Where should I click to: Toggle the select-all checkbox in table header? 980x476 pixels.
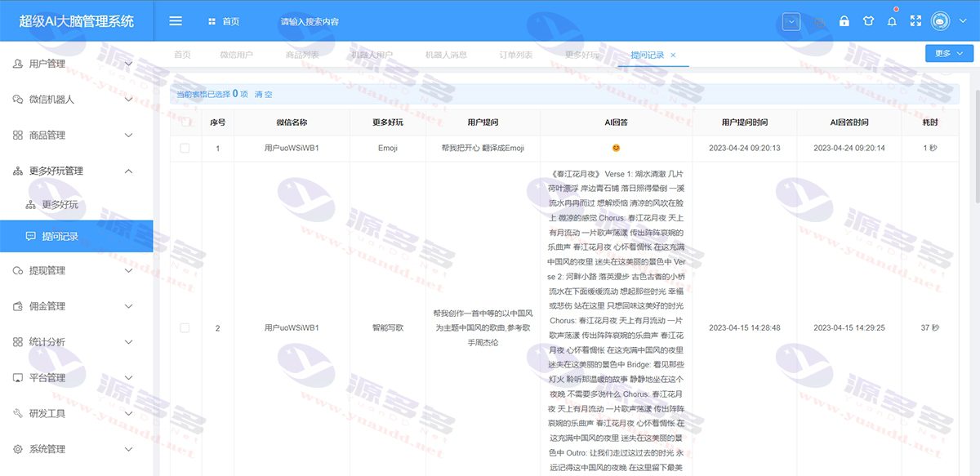(185, 122)
